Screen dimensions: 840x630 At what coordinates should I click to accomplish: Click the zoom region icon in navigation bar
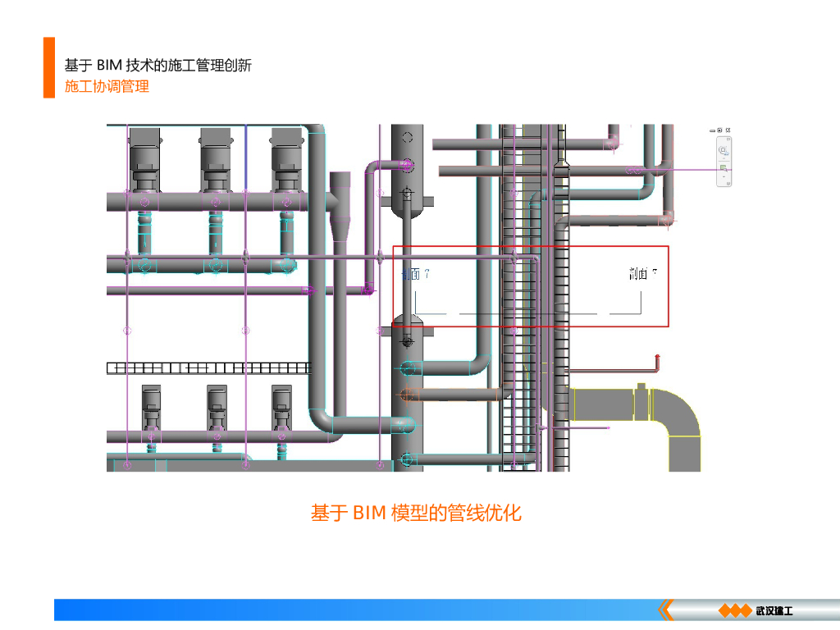pos(724,168)
